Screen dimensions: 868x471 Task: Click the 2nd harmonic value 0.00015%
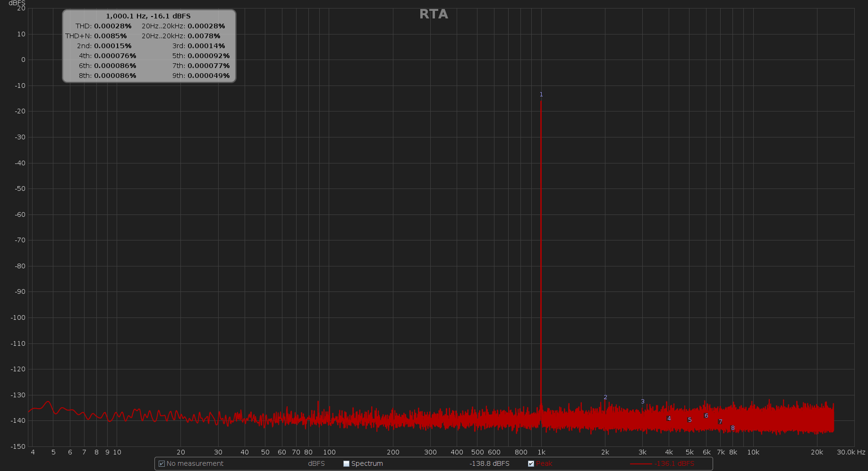[x=113, y=46]
